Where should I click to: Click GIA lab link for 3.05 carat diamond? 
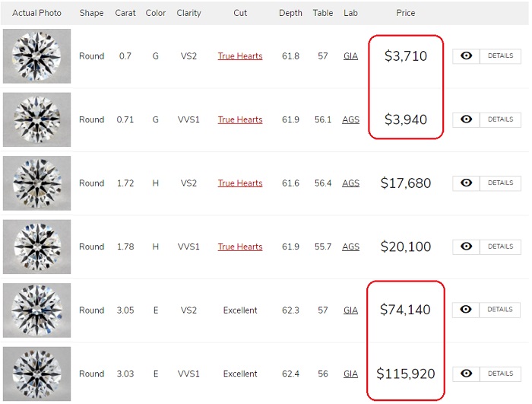tap(350, 310)
